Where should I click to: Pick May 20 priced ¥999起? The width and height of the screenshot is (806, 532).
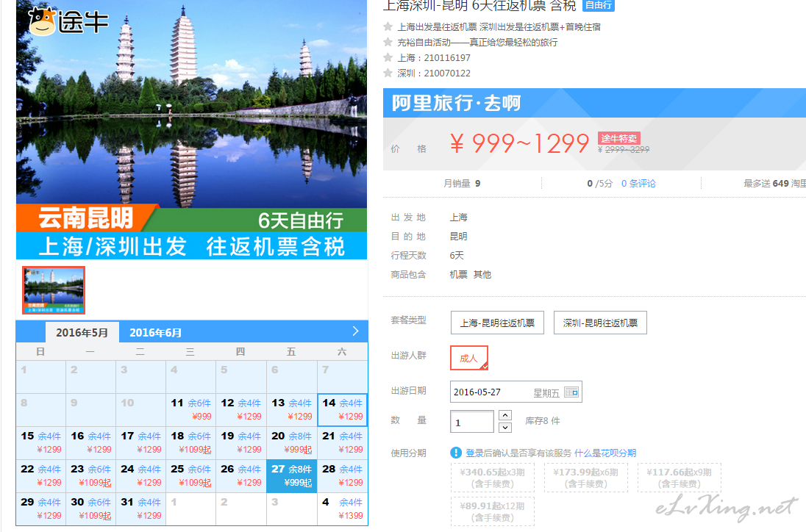coord(291,442)
